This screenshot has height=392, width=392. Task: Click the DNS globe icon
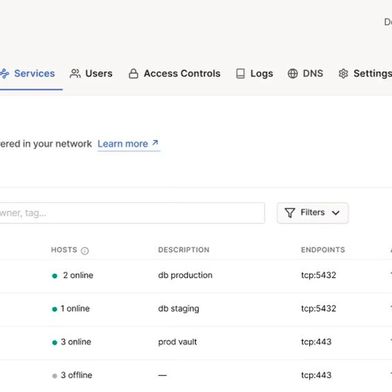[293, 73]
